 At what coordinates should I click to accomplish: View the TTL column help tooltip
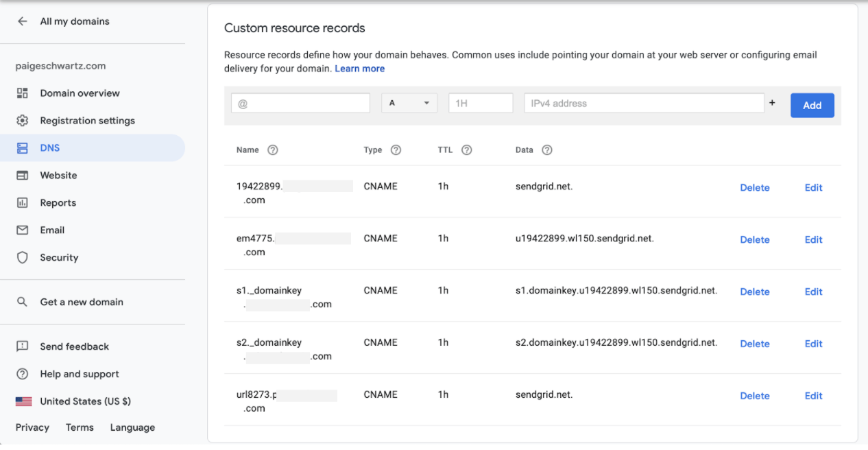coord(467,150)
